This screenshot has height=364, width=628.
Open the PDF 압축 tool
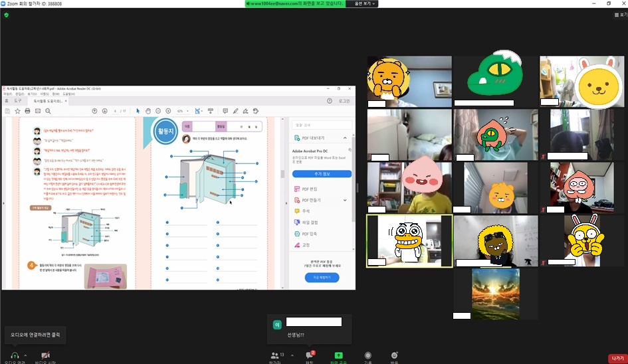click(306, 233)
